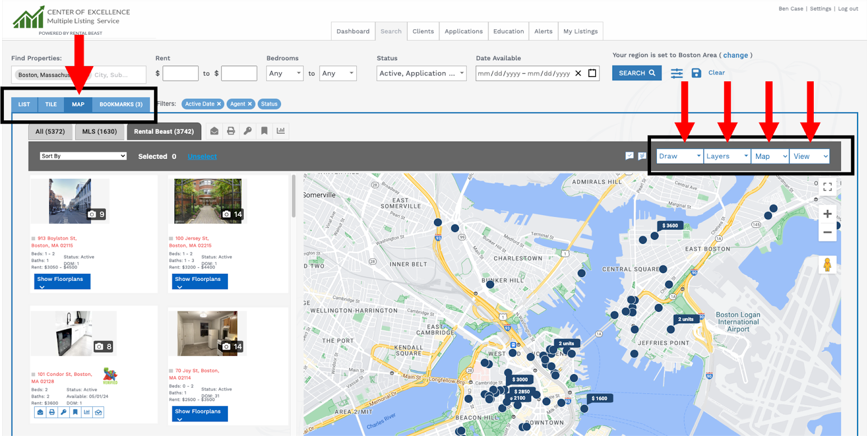Switch to LIST view
This screenshot has width=868, height=436.
24,104
